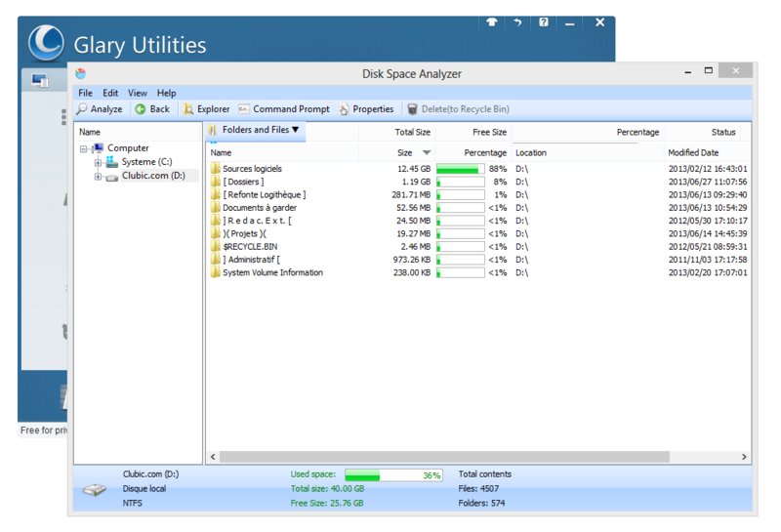Screen dimensions: 781x532
Task: Click the [ Dossiers ] folder icon
Action: (215, 182)
